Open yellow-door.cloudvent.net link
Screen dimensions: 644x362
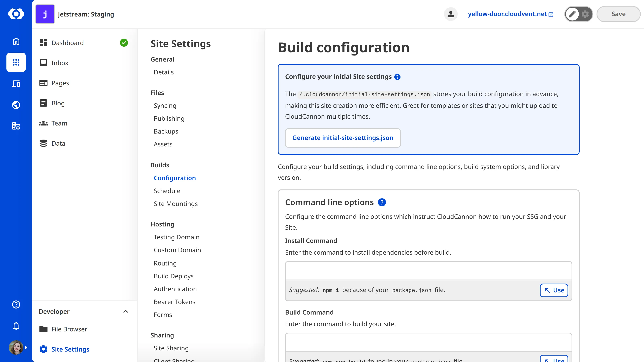511,14
